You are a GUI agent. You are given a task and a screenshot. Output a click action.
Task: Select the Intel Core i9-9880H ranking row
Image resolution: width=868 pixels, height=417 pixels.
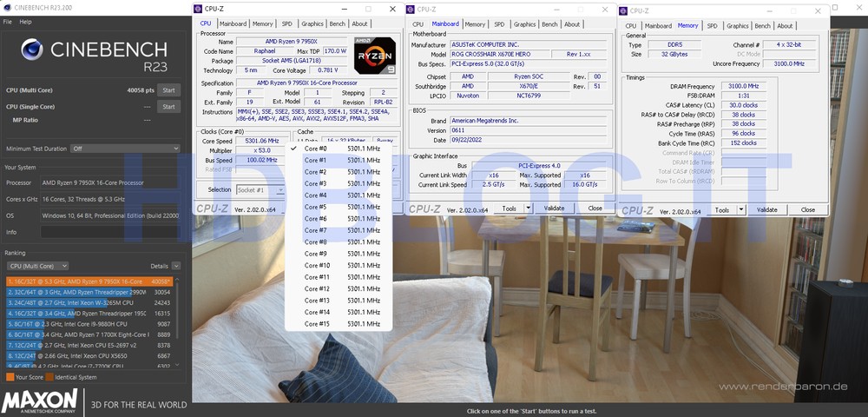pos(89,323)
